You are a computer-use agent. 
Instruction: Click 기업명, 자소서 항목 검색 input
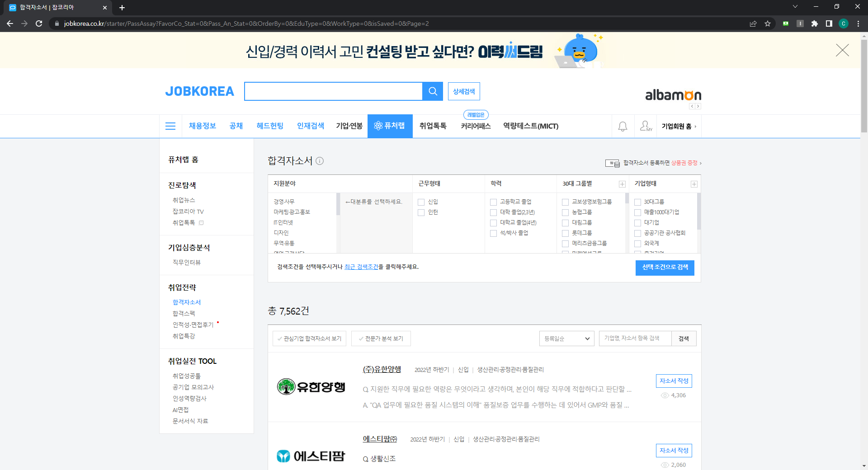(635, 338)
